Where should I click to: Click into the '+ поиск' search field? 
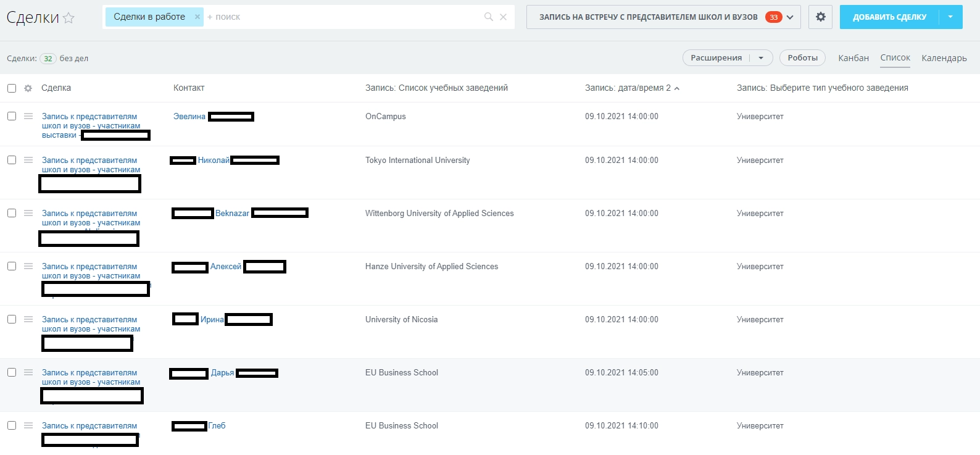(339, 17)
